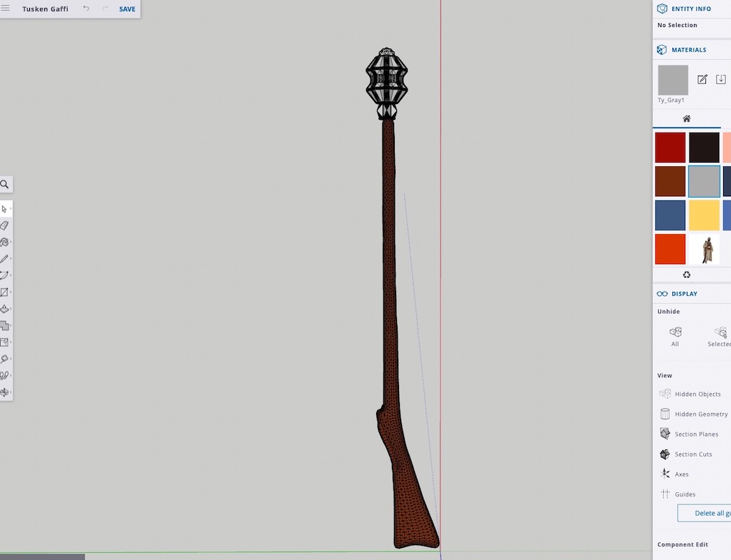Click the model title Tusken Gaffi

(45, 9)
